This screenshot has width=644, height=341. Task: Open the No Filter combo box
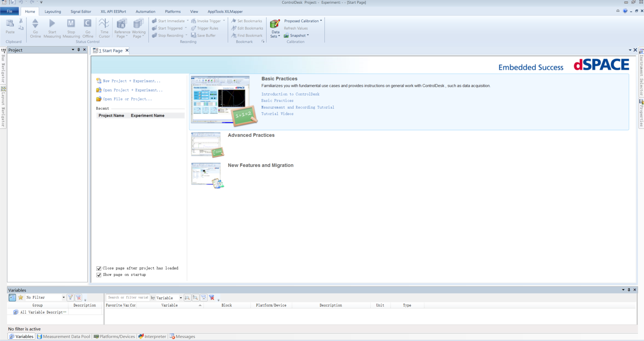coord(45,298)
